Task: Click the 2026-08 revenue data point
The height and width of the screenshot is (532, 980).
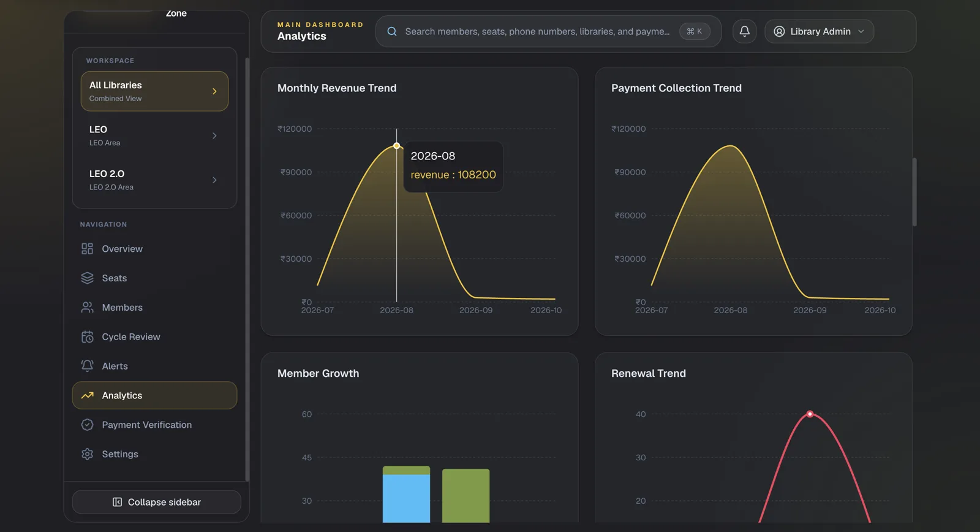Action: point(397,145)
